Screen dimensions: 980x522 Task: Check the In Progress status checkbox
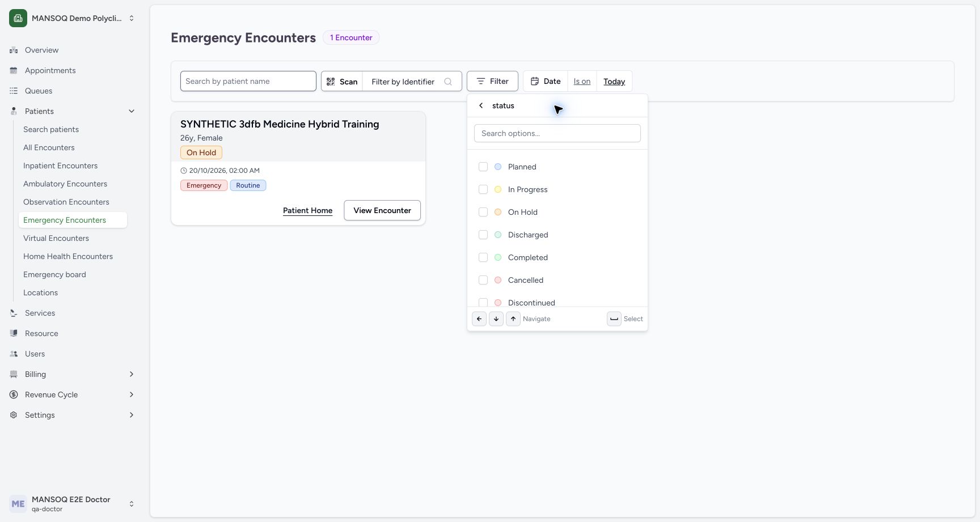pos(483,189)
